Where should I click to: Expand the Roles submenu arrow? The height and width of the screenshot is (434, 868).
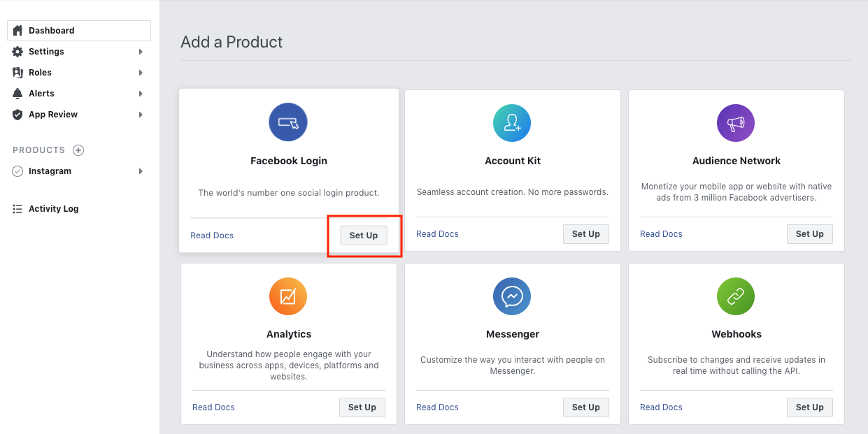tap(141, 73)
